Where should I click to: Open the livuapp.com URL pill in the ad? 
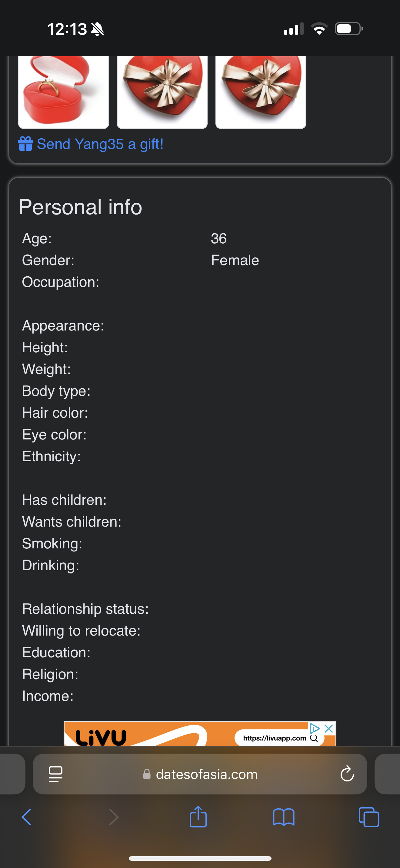279,738
